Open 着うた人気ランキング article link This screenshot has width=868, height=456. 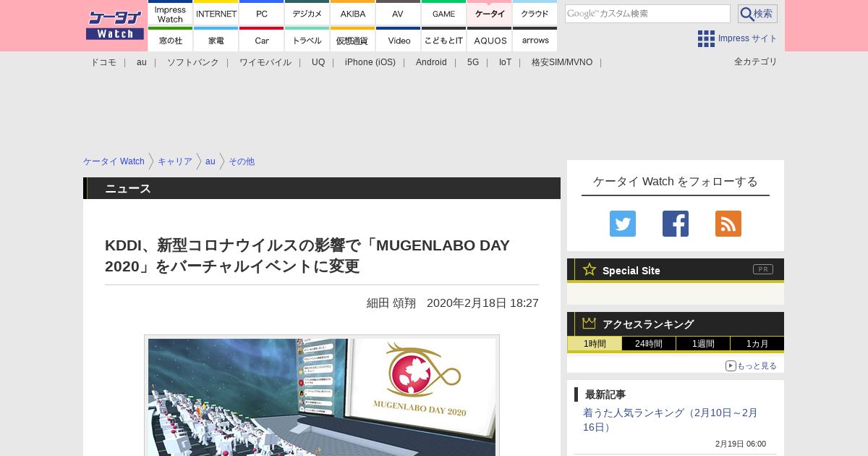pyautogui.click(x=671, y=420)
